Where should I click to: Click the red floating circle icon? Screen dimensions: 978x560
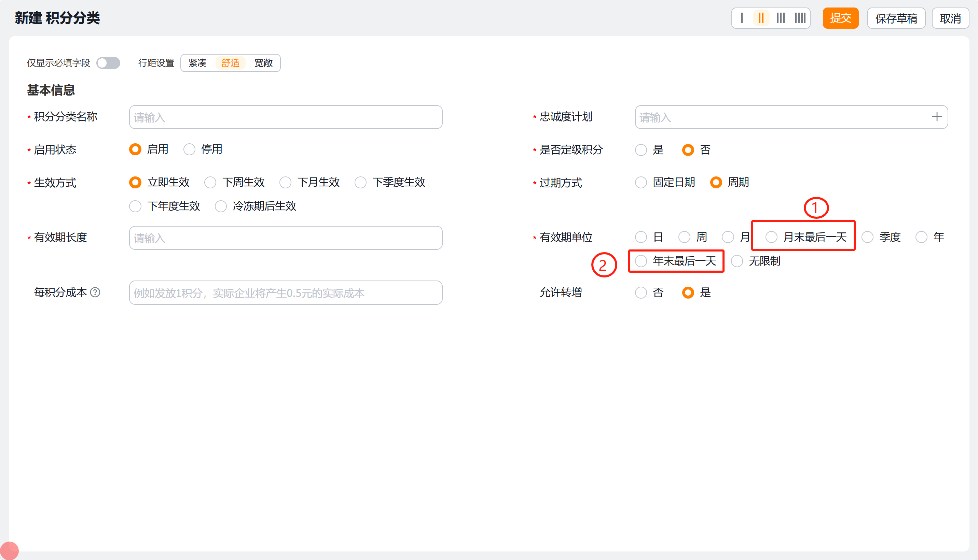(x=9, y=550)
